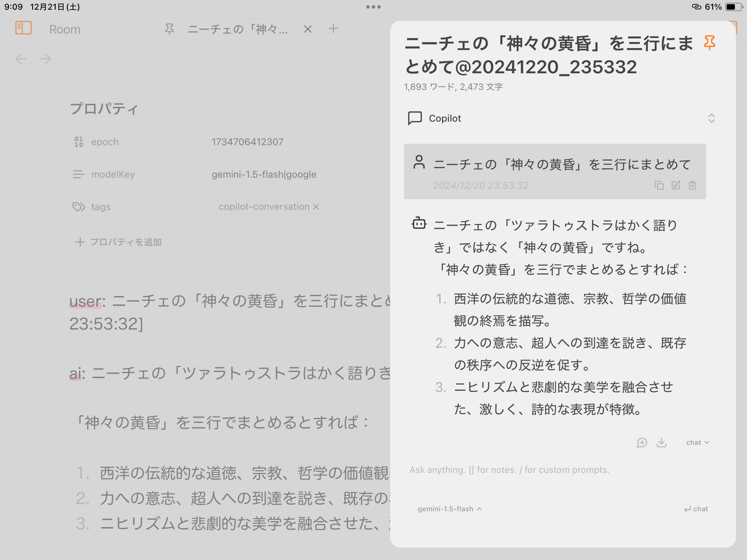Screen dimensions: 747x560
Task: Start a new chat with plus bubble icon
Action: [642, 442]
